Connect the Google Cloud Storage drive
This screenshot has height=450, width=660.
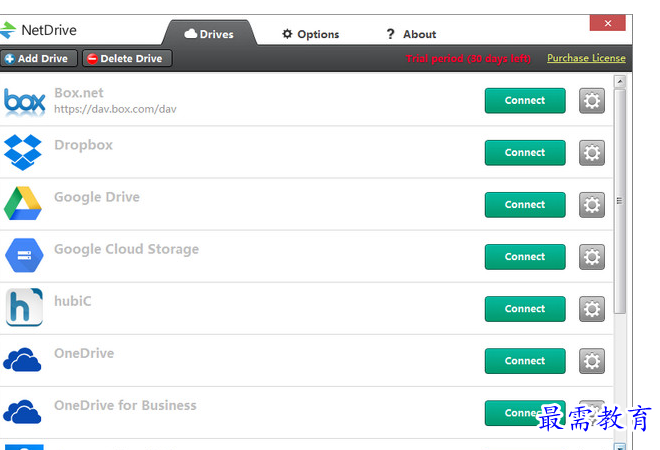click(x=525, y=257)
